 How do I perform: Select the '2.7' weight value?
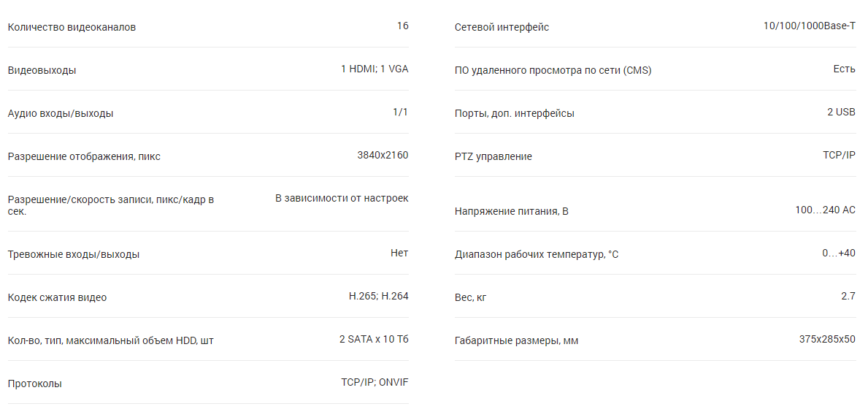point(848,296)
